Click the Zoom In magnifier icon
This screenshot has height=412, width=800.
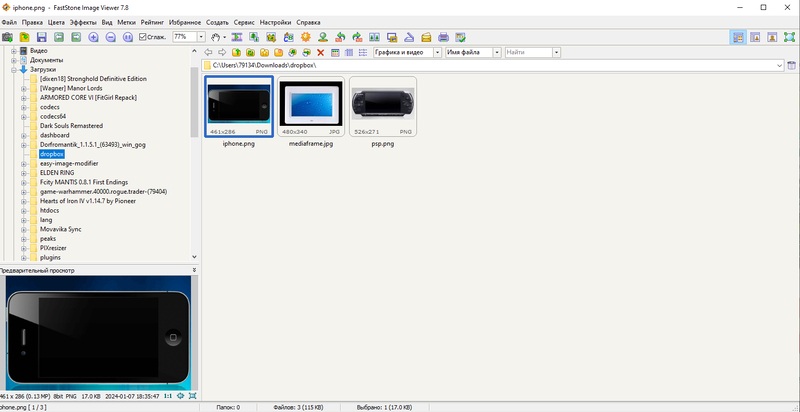pos(94,37)
